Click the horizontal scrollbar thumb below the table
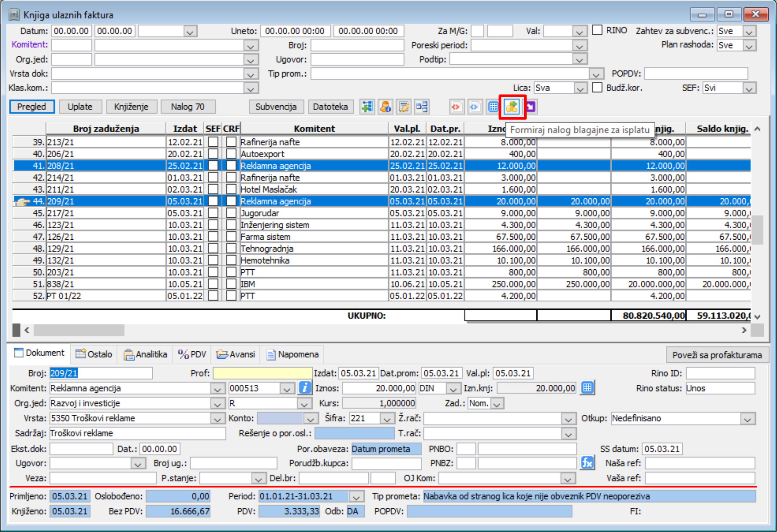The height and width of the screenshot is (532, 777). coord(79,330)
